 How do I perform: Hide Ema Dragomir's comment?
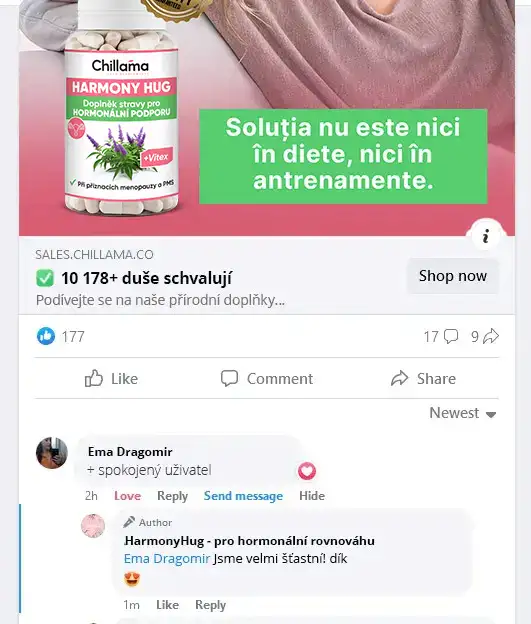[x=312, y=496]
